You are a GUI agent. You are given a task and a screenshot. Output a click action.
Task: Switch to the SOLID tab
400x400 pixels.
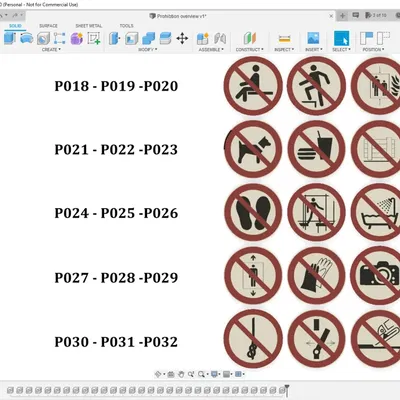(x=15, y=26)
